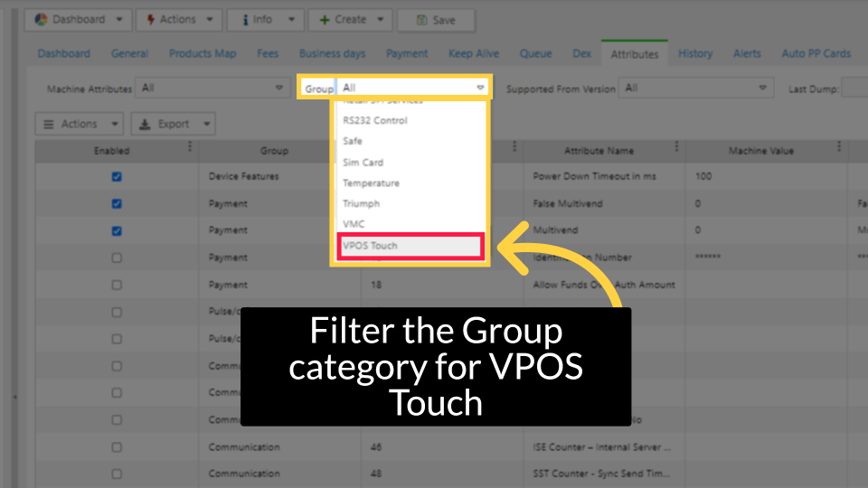Open the Alerts tab

748,53
